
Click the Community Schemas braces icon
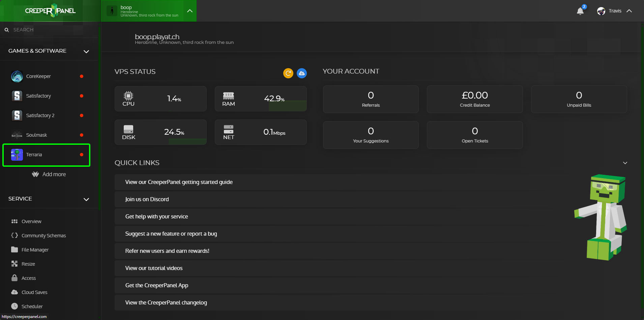click(x=14, y=235)
